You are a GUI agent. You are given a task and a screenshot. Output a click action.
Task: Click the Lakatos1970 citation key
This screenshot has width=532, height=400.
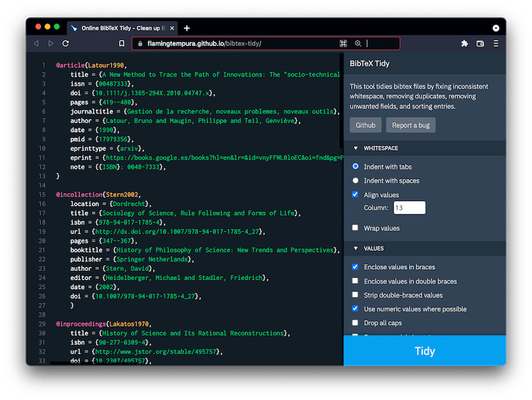coord(129,324)
